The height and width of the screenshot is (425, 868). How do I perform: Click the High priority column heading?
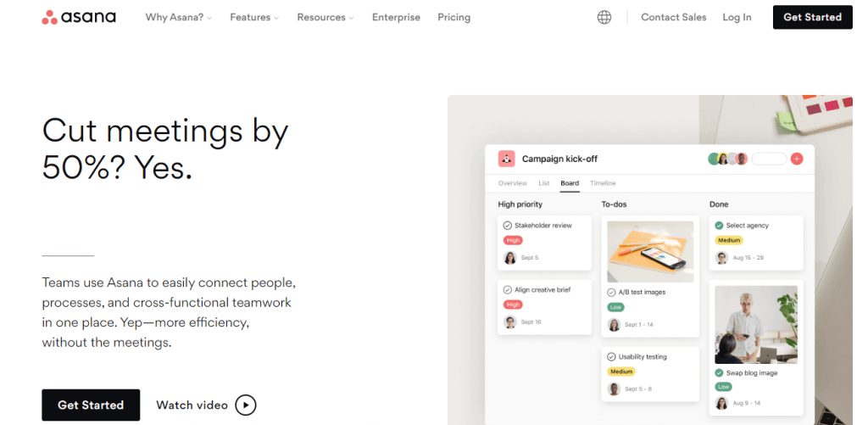coord(520,204)
